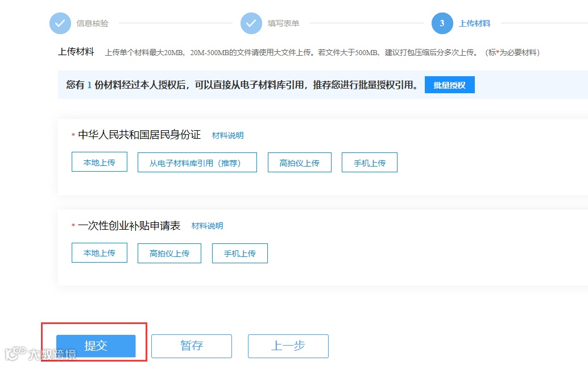Image resolution: width=588 pixels, height=365 pixels.
Task: Click the 一次性创业补贴申请表 title text
Action: tap(130, 226)
